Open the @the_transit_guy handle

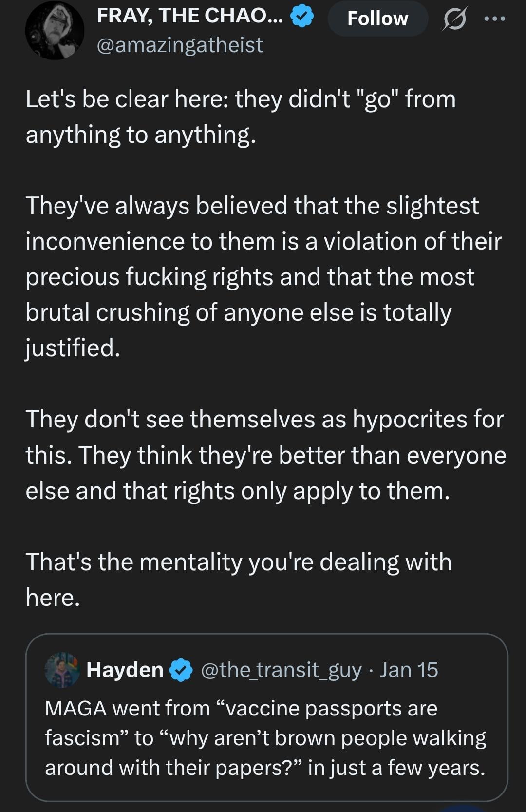(281, 670)
